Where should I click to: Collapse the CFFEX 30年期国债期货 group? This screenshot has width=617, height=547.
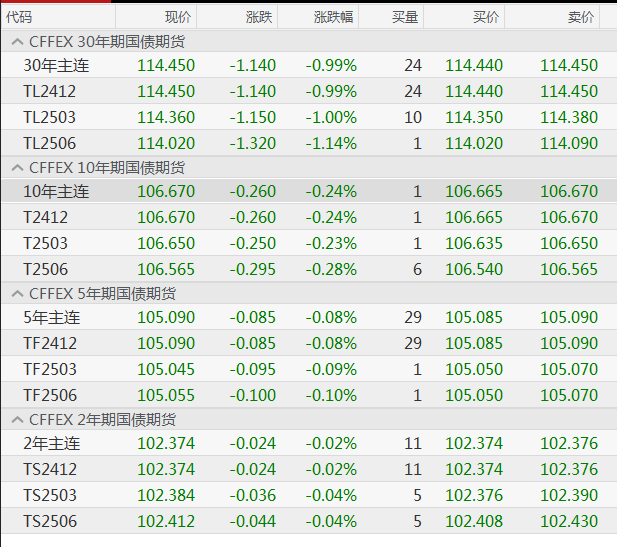[16, 42]
